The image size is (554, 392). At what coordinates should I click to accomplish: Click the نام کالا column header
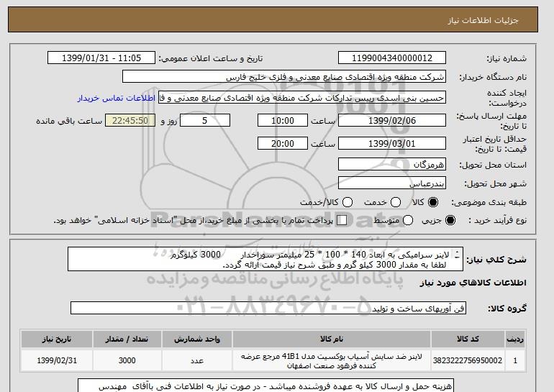[332, 339]
